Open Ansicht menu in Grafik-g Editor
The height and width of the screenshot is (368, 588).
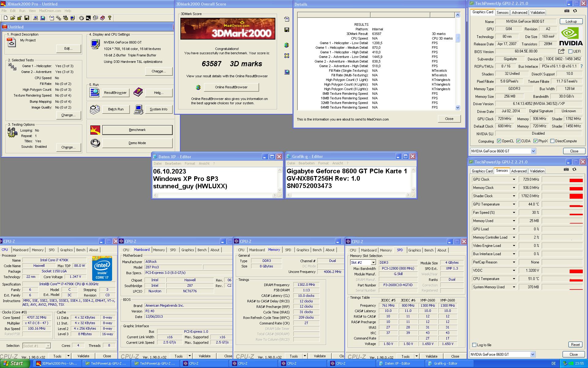click(338, 163)
